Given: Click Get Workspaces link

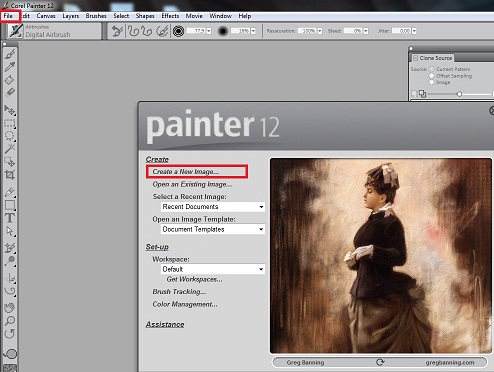Looking at the screenshot, I should tap(194, 279).
